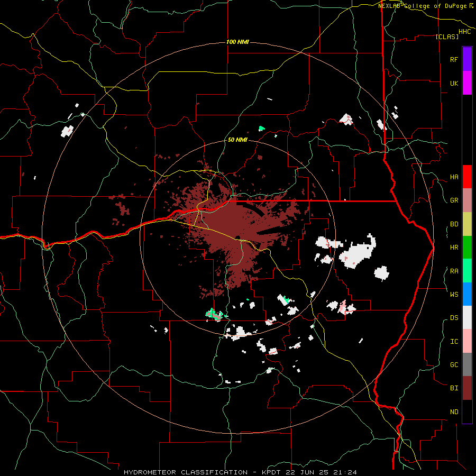The height and width of the screenshot is (476, 476).
Task: Click the black radar site dot
Action: coord(237,237)
